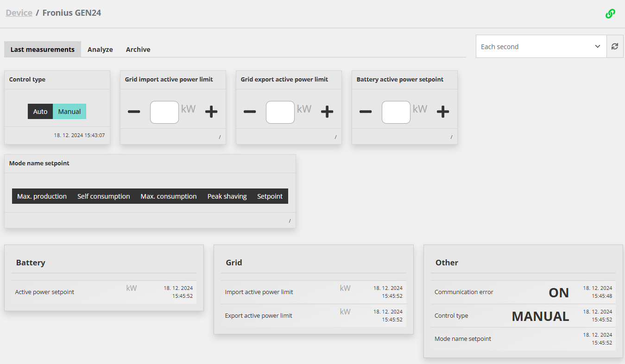
Task: Click the Mode name setpoint row in Other
Action: (x=523, y=339)
